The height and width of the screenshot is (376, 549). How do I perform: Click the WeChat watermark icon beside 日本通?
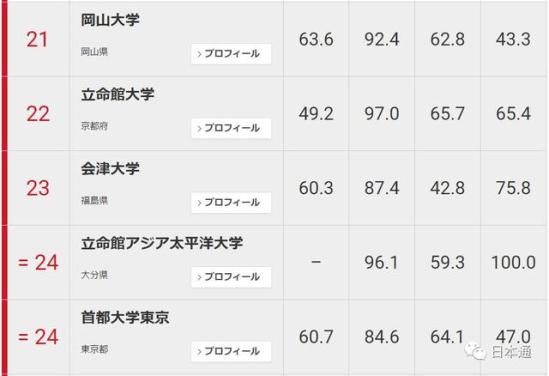(x=475, y=350)
